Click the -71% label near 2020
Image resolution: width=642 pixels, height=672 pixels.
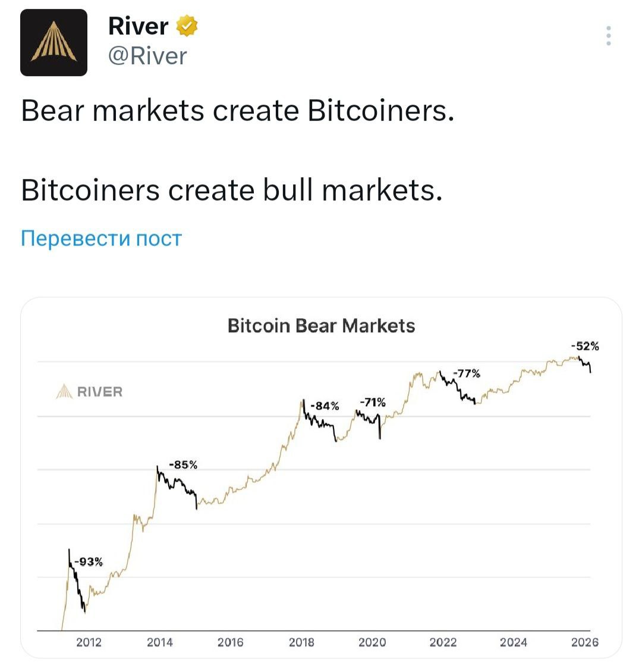pyautogui.click(x=373, y=402)
